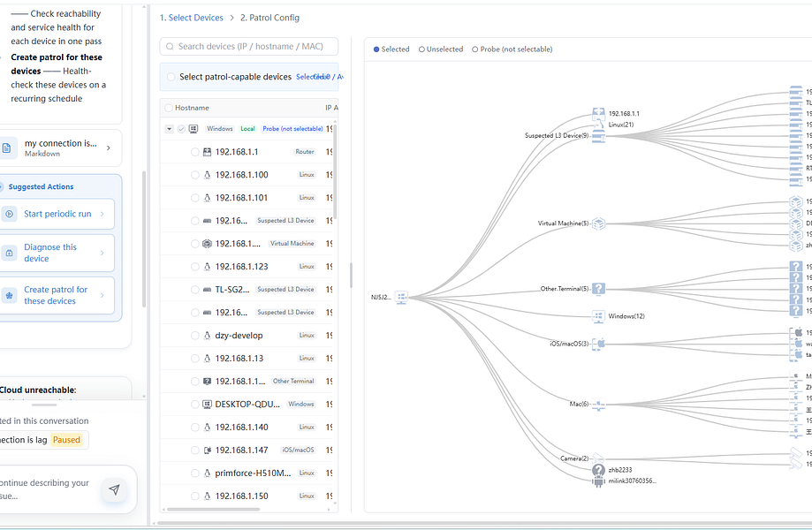The image size is (812, 530).
Task: Open the Diagnose this device action chevron
Action: tap(102, 254)
